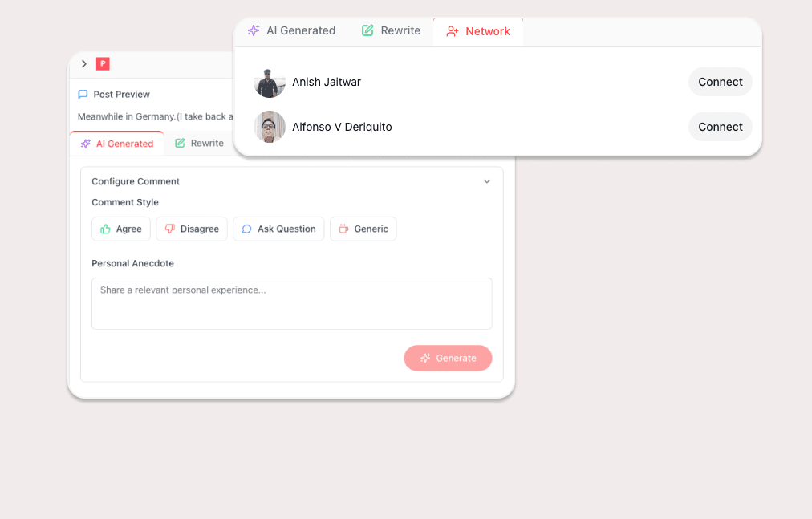Collapse the Configure Comment section chevron
Image resolution: width=812 pixels, height=519 pixels.
pos(487,181)
